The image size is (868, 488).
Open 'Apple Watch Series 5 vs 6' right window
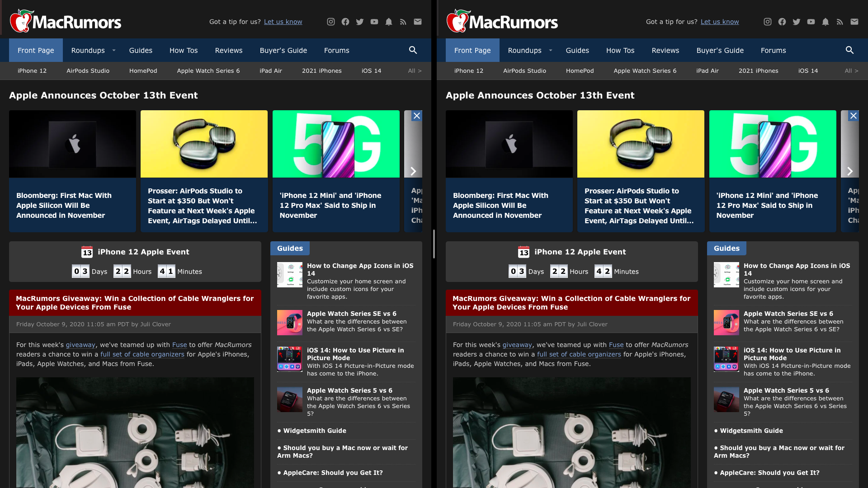[787, 390]
